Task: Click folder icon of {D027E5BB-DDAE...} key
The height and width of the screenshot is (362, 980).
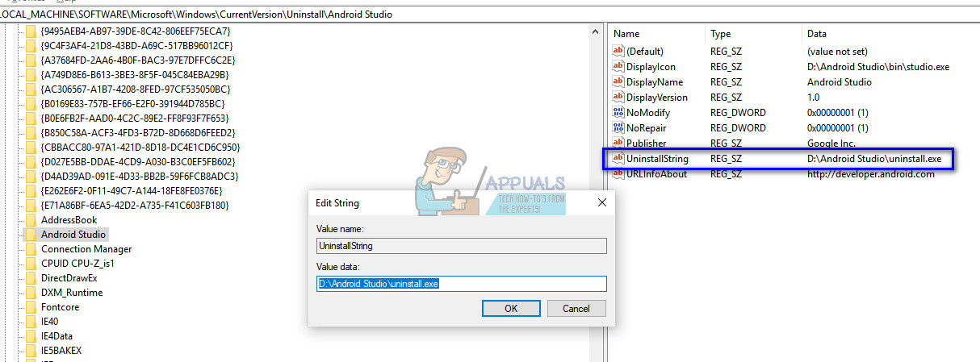Action: 31,162
